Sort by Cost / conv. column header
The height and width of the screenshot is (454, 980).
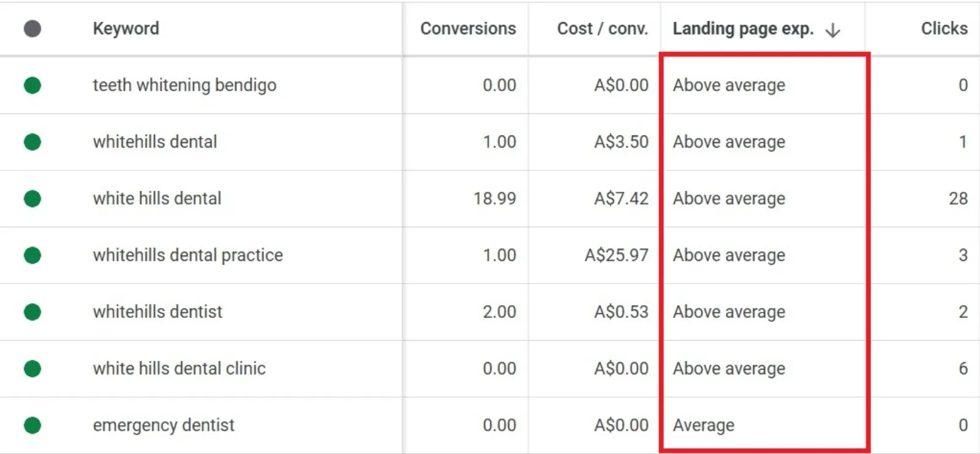tap(603, 28)
